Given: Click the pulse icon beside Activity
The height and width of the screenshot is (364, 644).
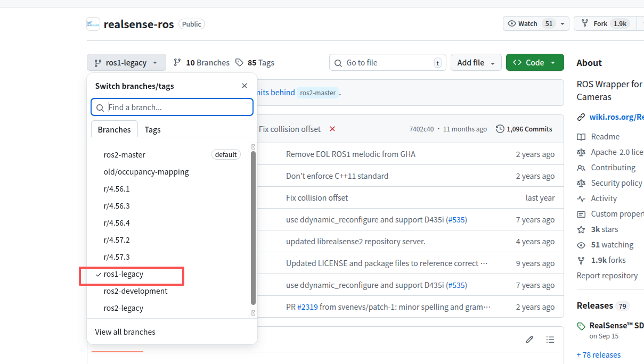Looking at the screenshot, I should point(581,198).
